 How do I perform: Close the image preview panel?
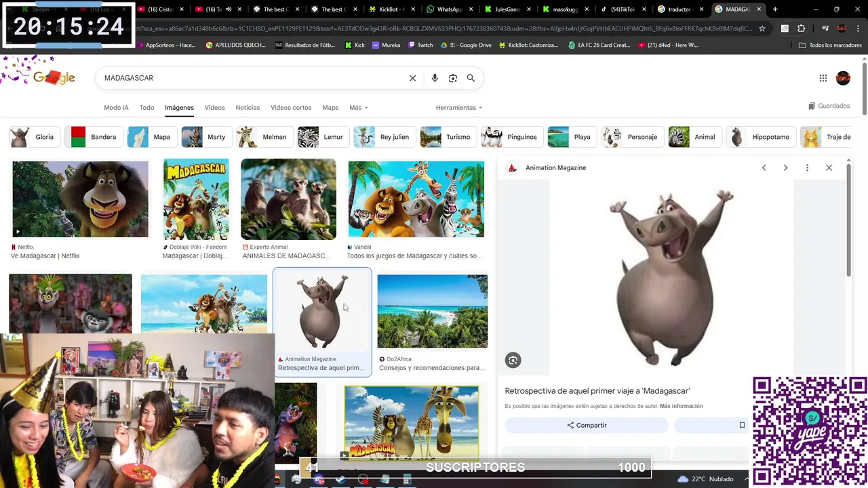click(829, 167)
